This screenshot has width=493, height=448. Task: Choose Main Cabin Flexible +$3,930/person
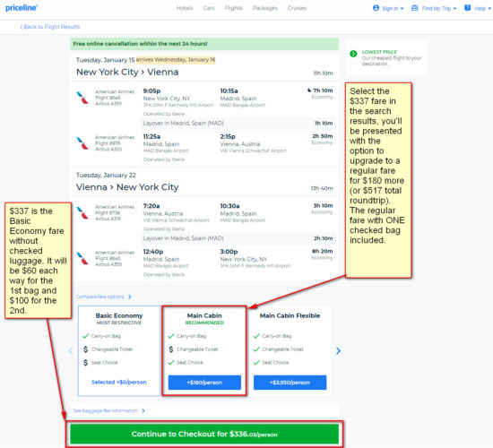click(x=290, y=383)
